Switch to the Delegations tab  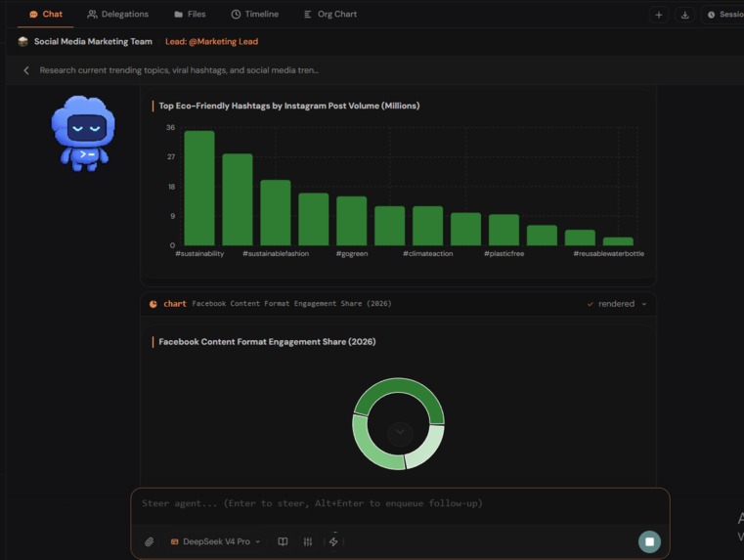(x=117, y=15)
